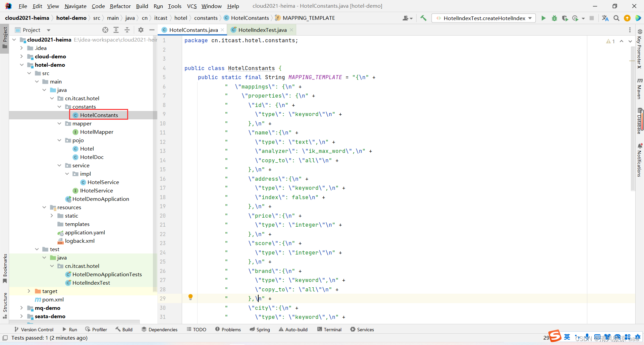Open Key Promoter X panel
Image resolution: width=644 pixels, height=345 pixels.
(x=640, y=49)
